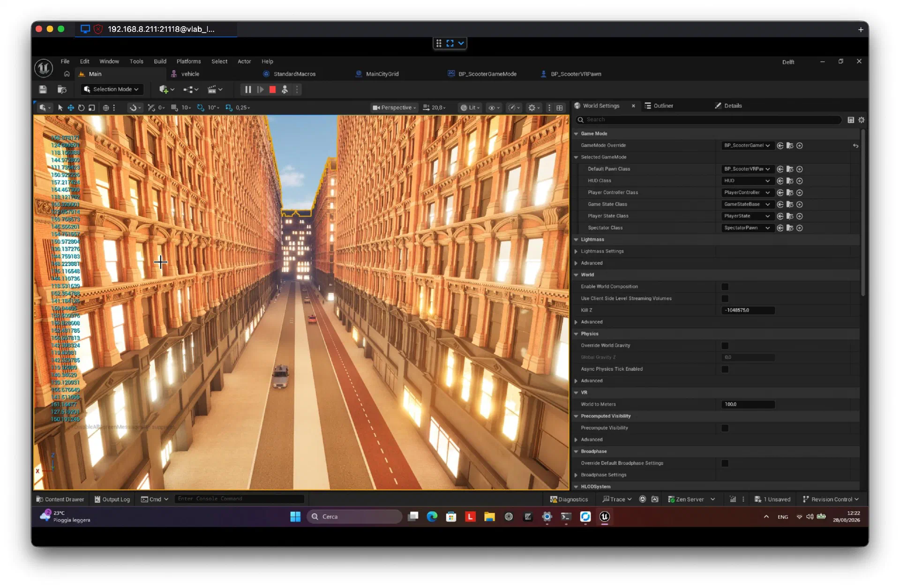Open the Tools menu
The width and height of the screenshot is (900, 588).
click(x=136, y=61)
